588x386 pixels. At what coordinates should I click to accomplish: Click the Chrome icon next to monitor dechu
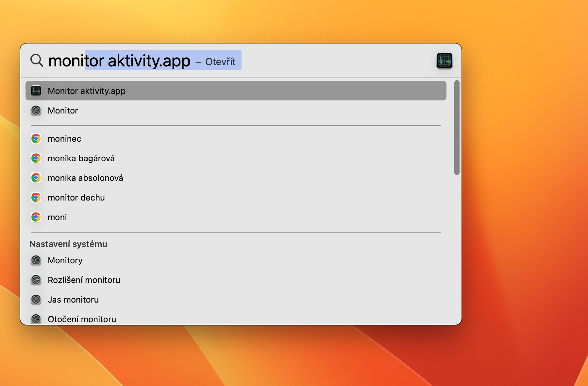[36, 198]
